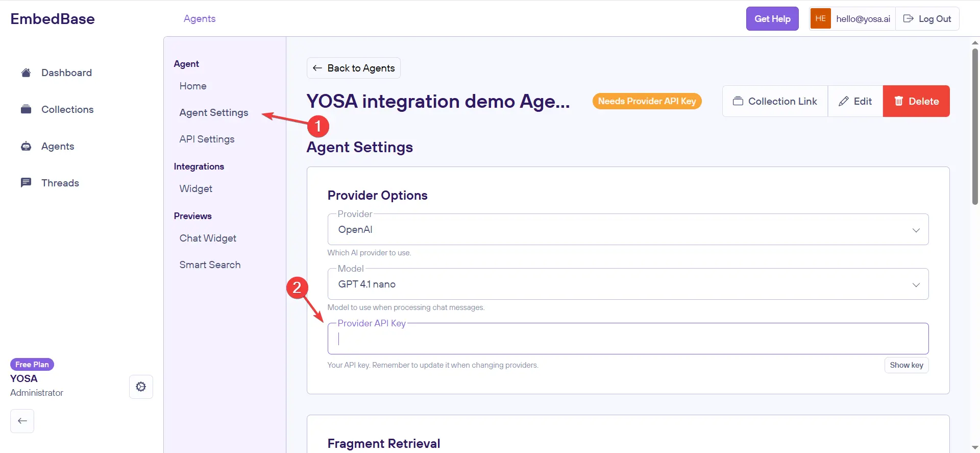Toggle Show key for the API key
This screenshot has width=980, height=453.
906,365
